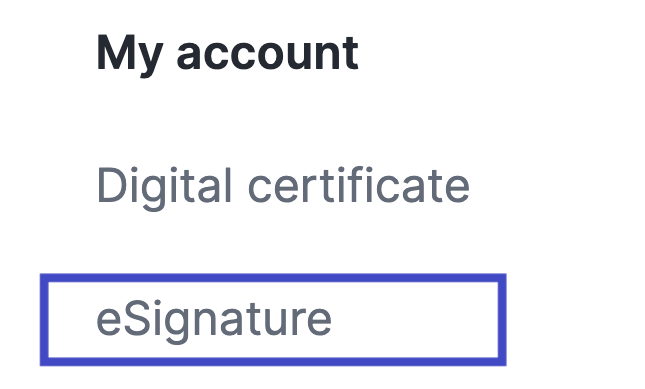Navigate to eSignature under My account
645x389 pixels.
click(273, 320)
